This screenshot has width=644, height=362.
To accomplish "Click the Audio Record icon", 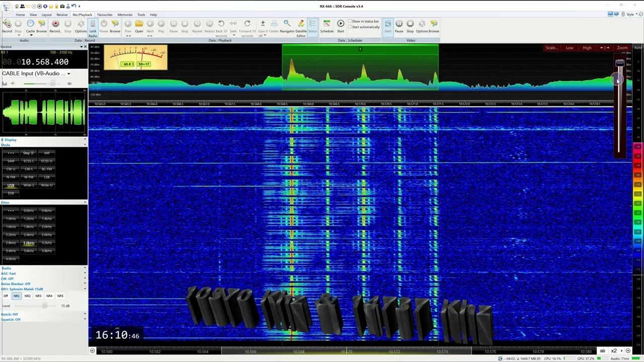I will [x=7, y=24].
